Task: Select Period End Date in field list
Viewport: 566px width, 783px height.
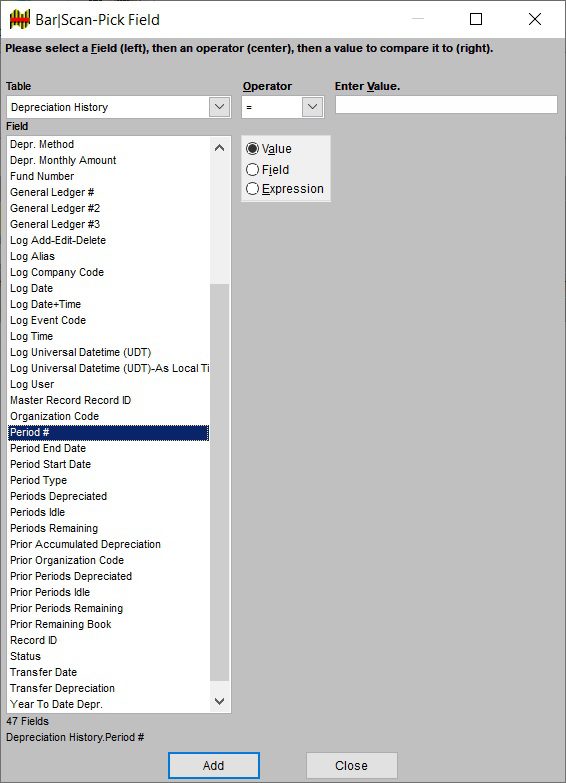Action: click(108, 448)
